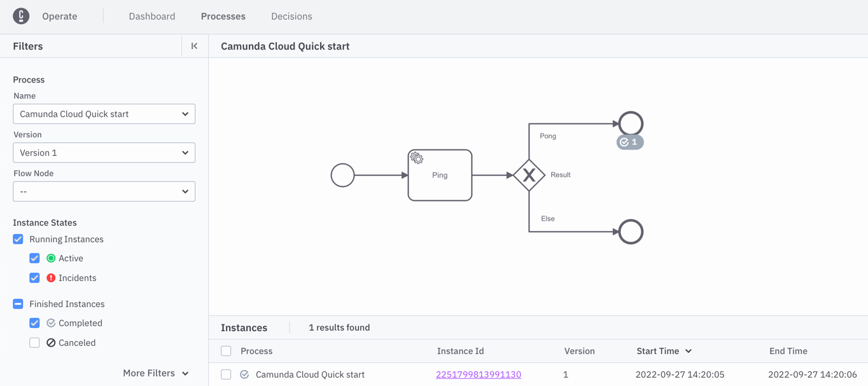868x386 pixels.
Task: Select the start event circle
Action: (342, 175)
